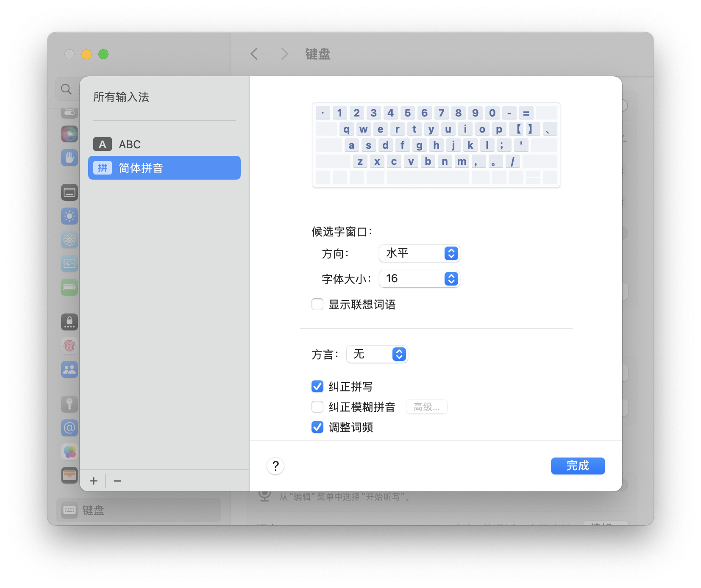Click the 键盘 keyboard icon in sidebar
701x588 pixels.
click(x=70, y=510)
